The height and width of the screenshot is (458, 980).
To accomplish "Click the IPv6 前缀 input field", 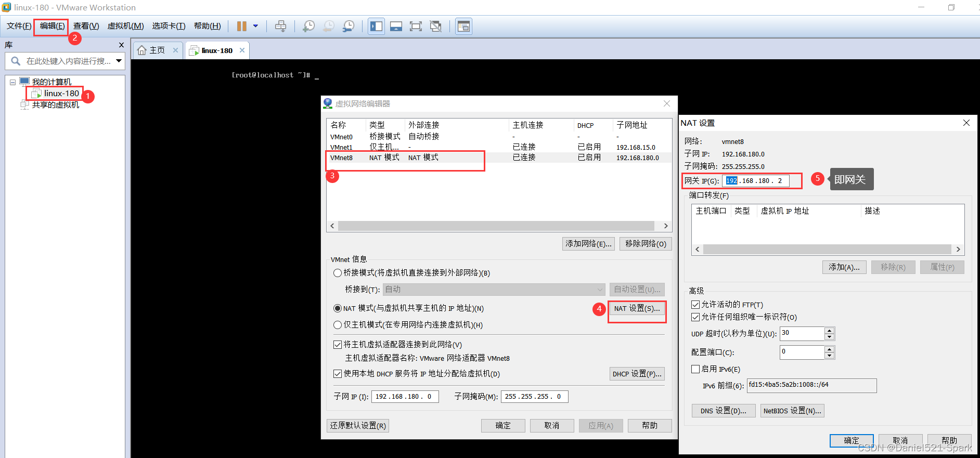I will click(x=812, y=385).
